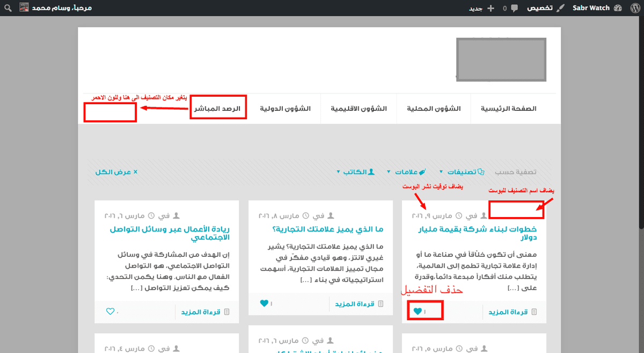Toggle the heart on the ما الذي يميز post

click(264, 304)
